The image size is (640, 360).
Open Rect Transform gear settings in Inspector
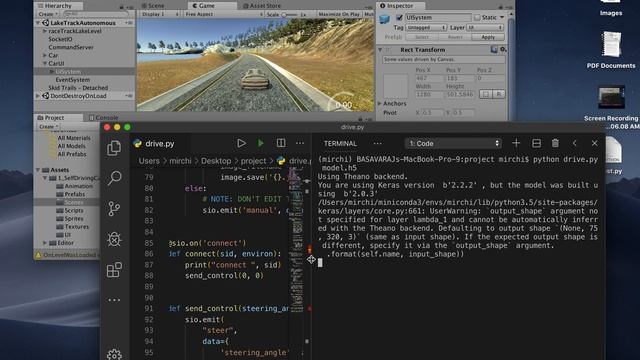point(503,49)
